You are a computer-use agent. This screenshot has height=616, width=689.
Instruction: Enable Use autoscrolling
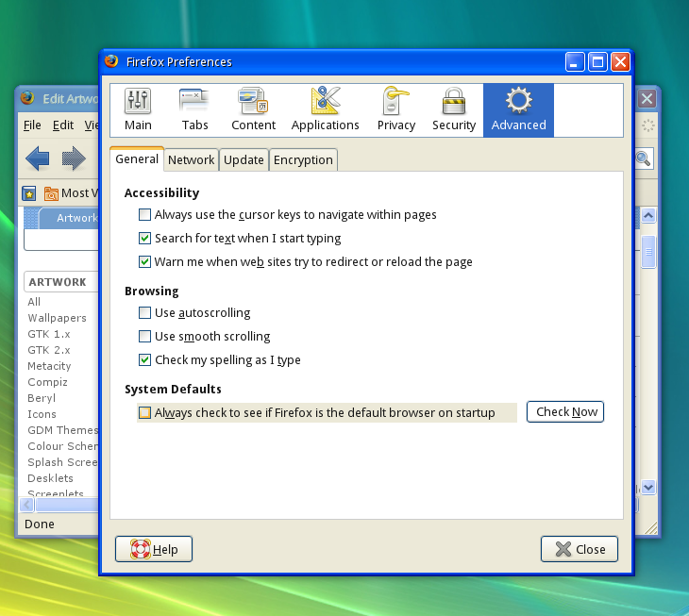[x=144, y=313]
